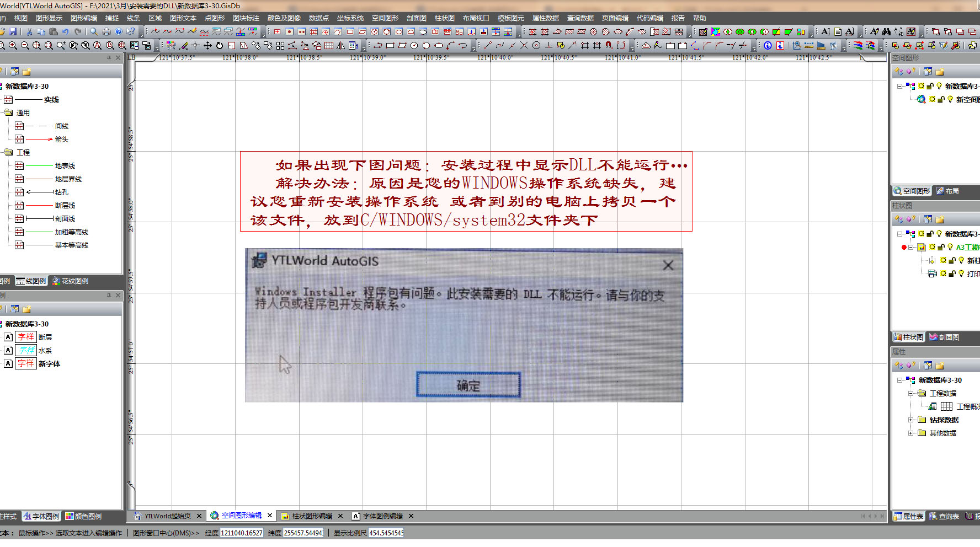Collapse 新数据库 node in 空间图形 panel
Viewport: 980px width, 547px height.
coord(899,86)
